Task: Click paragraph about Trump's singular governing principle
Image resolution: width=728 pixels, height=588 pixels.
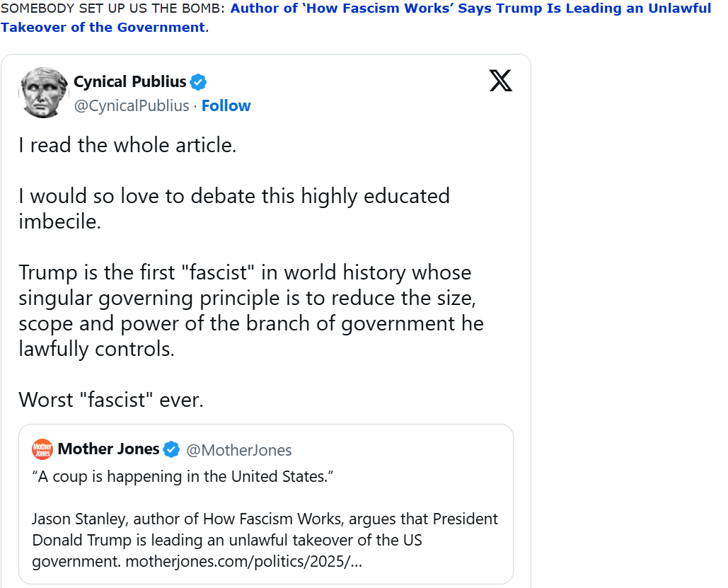Action: coord(250,311)
